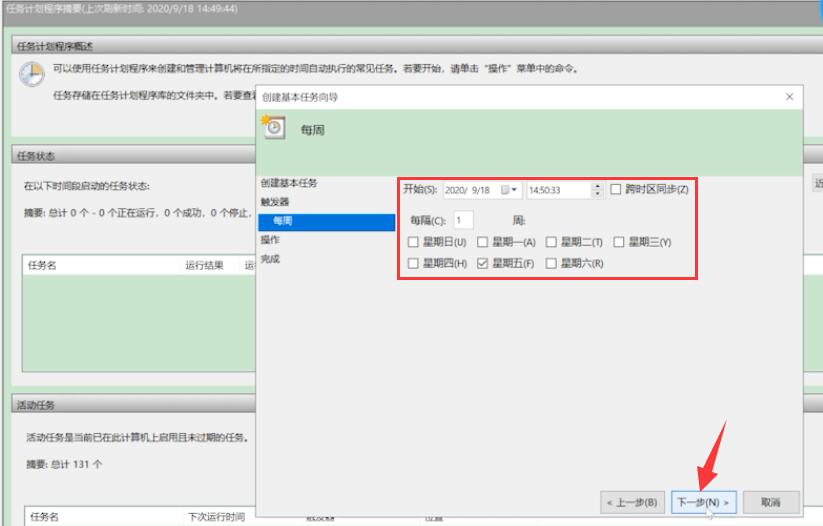The height and width of the screenshot is (526, 823).
Task: Open the start date calendar dropdown
Action: (x=509, y=190)
